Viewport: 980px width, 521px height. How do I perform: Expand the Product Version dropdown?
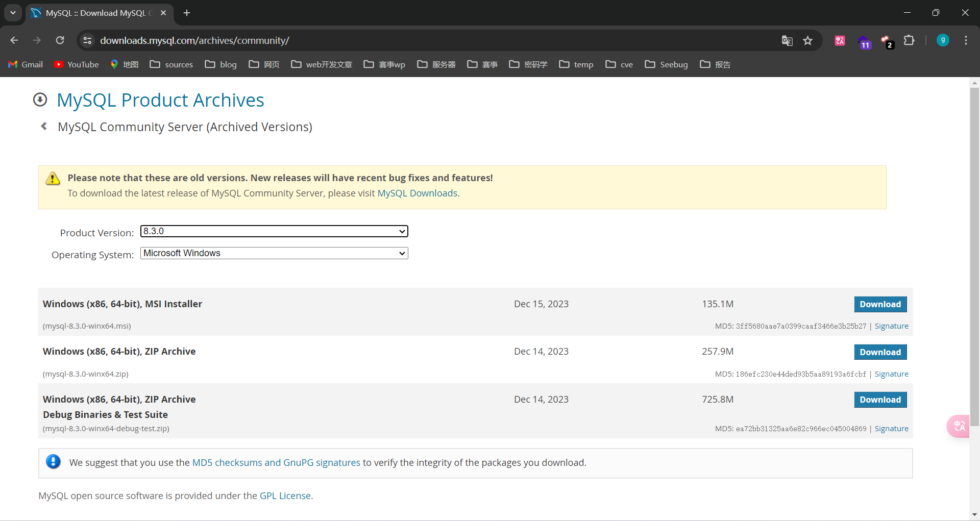click(274, 231)
